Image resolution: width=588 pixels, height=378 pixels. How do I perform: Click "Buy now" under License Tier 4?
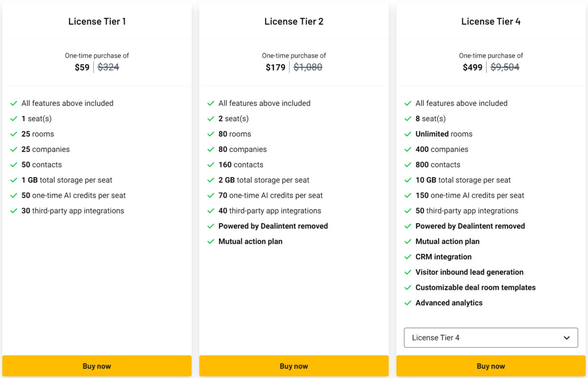click(490, 366)
